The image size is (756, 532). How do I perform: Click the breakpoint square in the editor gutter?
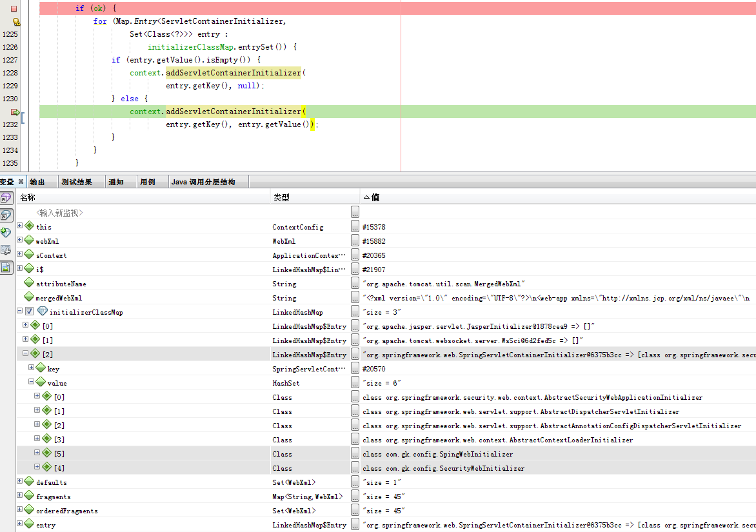coord(14,8)
